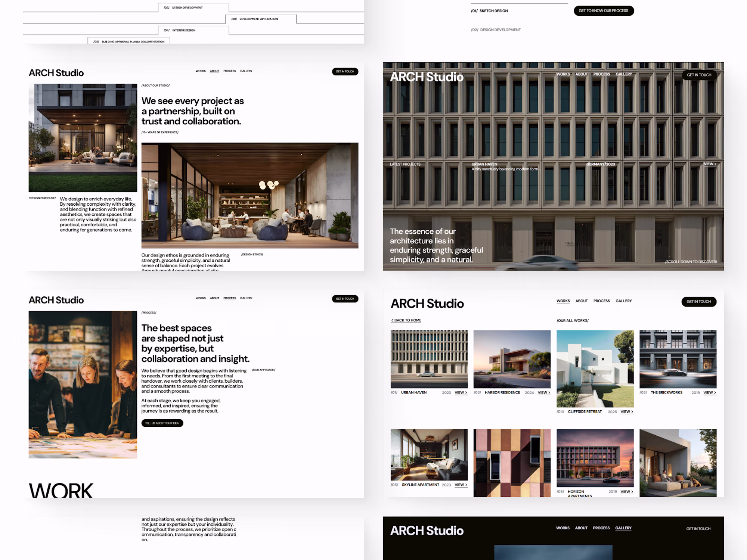
Task: Open the Skyline Apartment View link
Action: (461, 485)
